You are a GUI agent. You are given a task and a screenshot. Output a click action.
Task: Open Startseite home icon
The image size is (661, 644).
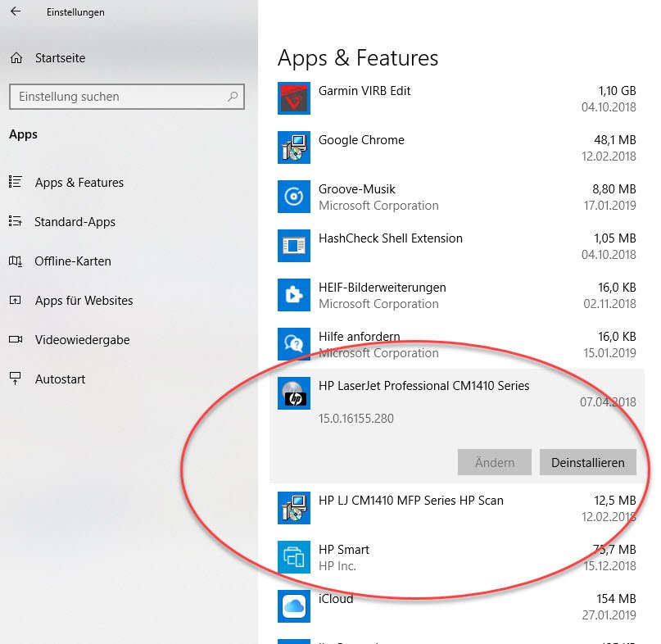point(16,58)
